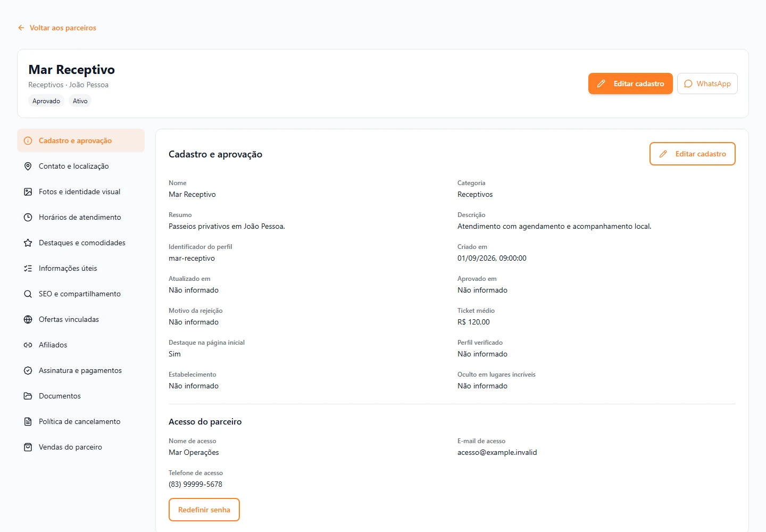
Task: Open the Fotos e identidade visual section
Action: (81, 192)
